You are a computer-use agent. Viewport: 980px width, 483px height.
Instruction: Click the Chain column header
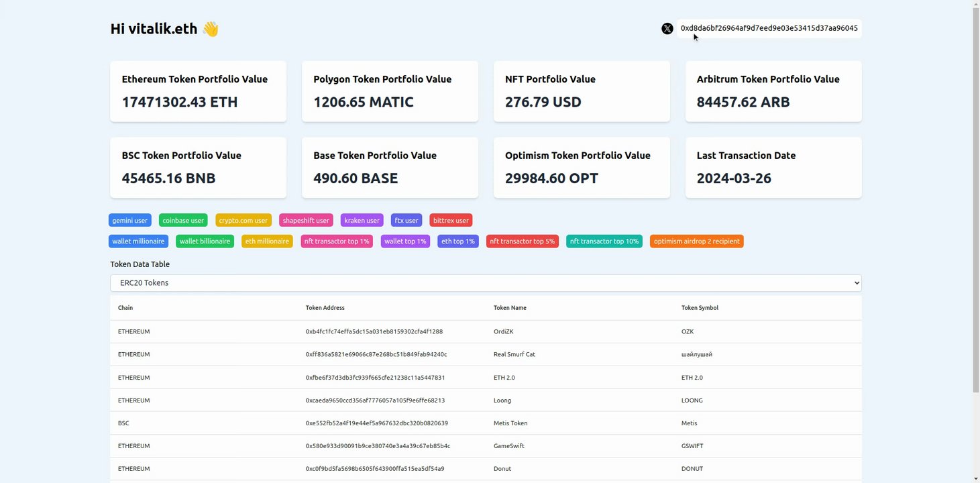click(x=125, y=308)
